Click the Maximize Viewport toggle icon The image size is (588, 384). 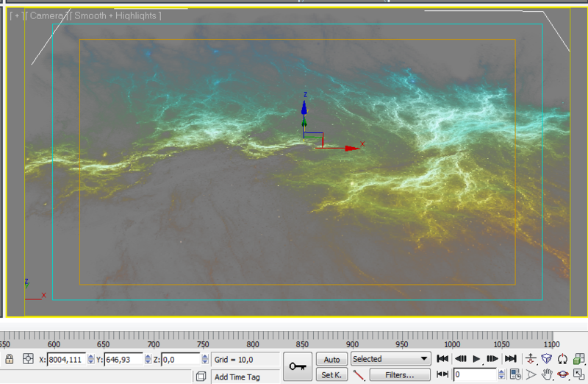pyautogui.click(x=578, y=375)
